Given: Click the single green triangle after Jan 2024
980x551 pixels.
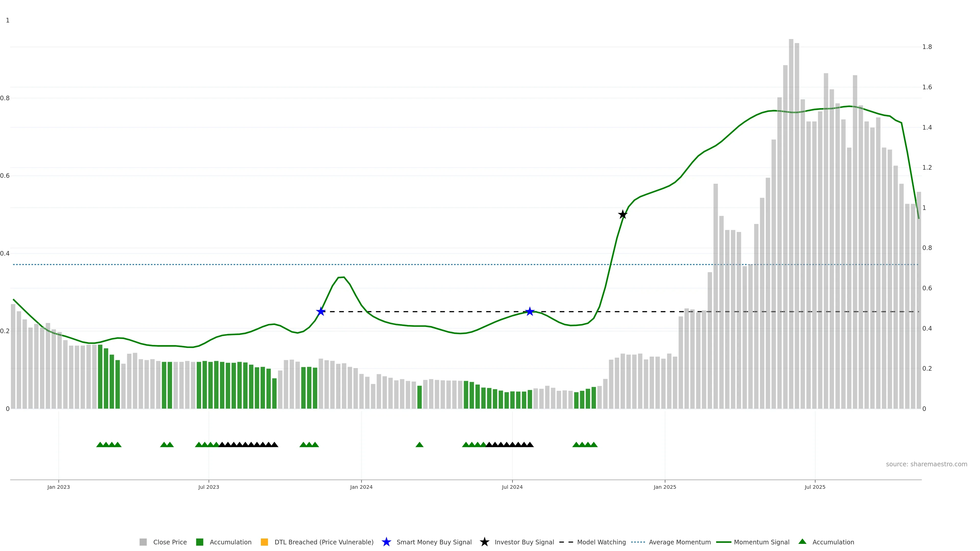Looking at the screenshot, I should pyautogui.click(x=419, y=445).
